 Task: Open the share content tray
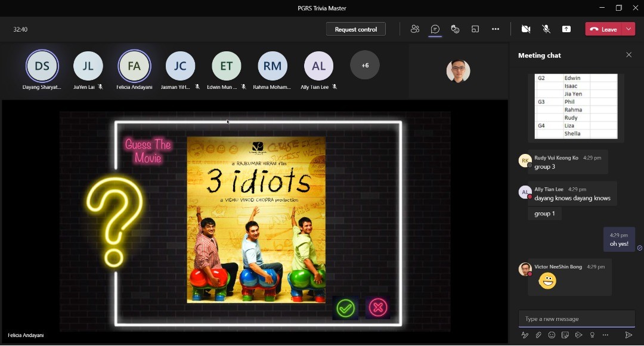tap(566, 29)
